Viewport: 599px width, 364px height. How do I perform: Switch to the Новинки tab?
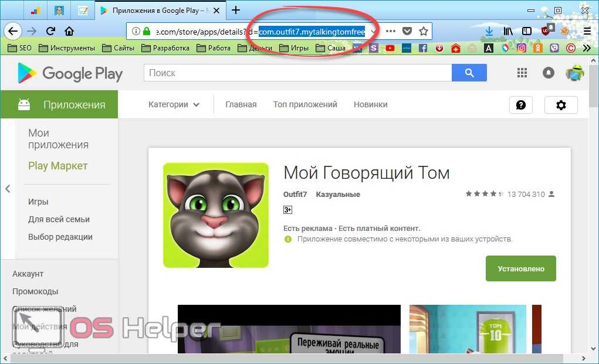(370, 105)
